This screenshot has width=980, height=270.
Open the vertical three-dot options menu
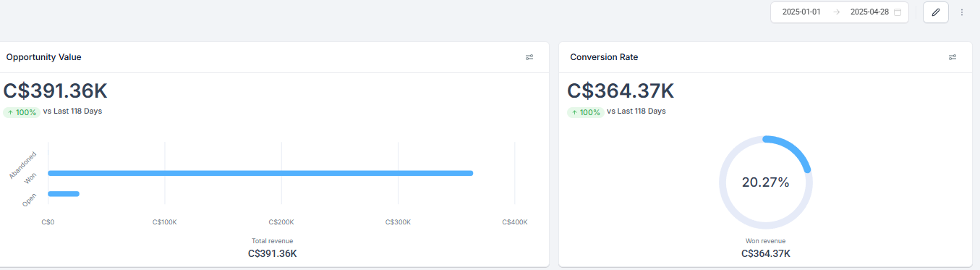962,12
